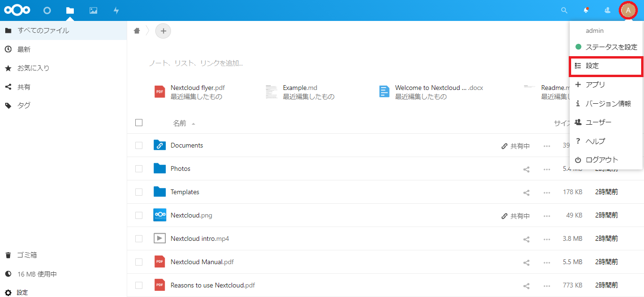Viewport: 644px width, 297px height.
Task: Open Nextcloud.png shared status
Action: 515,216
